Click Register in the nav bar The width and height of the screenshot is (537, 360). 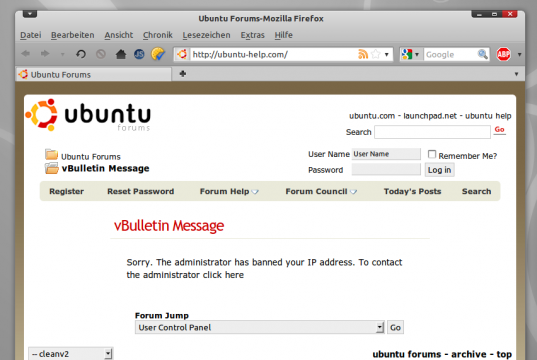pyautogui.click(x=66, y=191)
